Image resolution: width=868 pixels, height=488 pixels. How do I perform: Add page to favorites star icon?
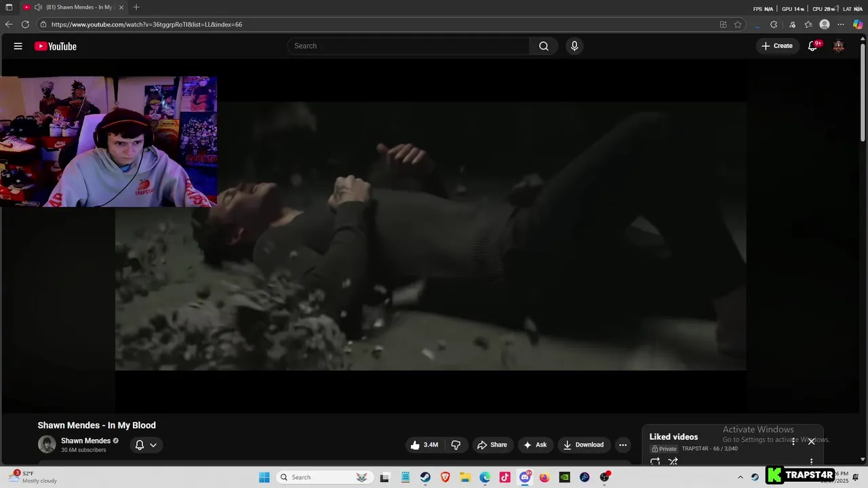(738, 24)
